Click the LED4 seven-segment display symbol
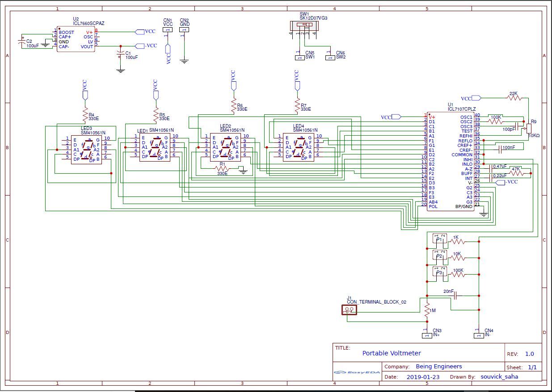Viewport: 552px width, 392px height. pos(298,147)
